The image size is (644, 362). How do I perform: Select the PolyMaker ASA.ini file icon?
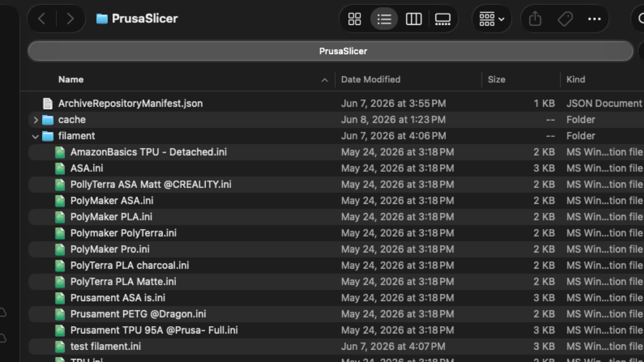pyautogui.click(x=60, y=201)
